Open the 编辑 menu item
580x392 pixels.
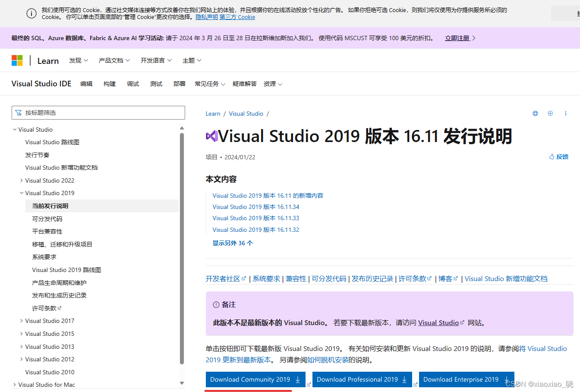coord(86,84)
